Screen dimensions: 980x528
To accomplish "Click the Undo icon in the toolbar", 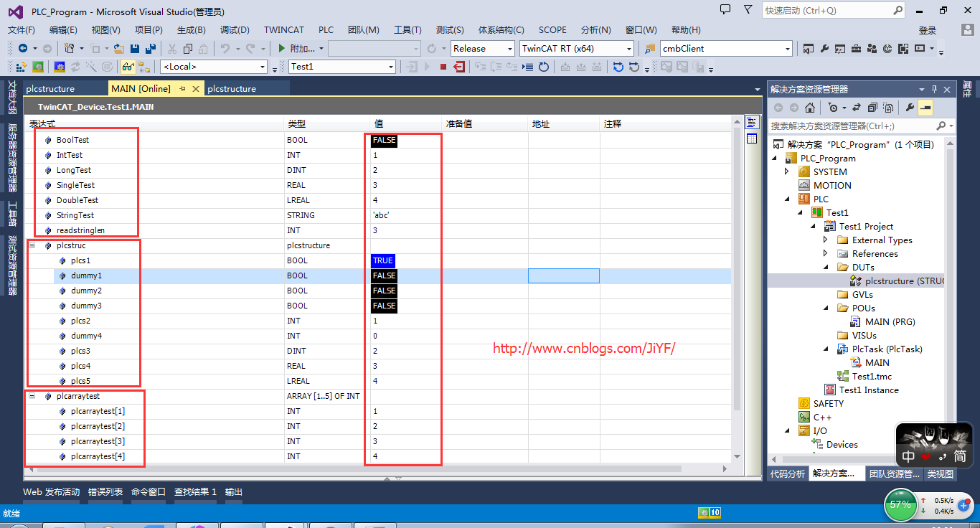I will pos(225,49).
